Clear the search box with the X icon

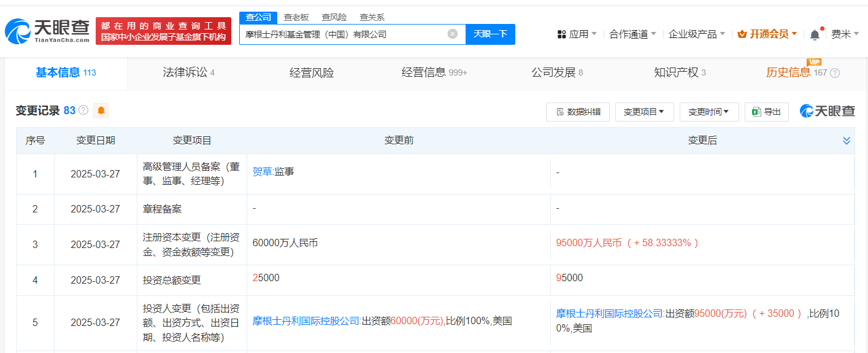coord(453,34)
